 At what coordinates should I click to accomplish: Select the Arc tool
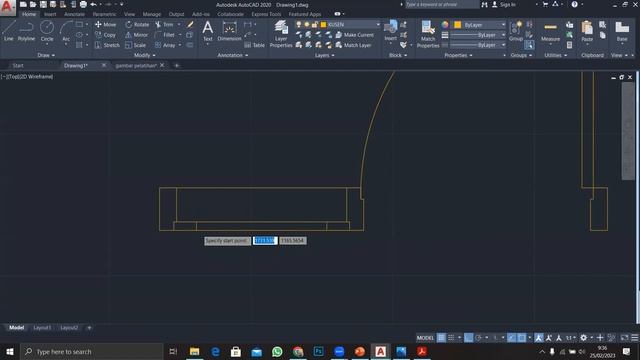pyautogui.click(x=66, y=31)
